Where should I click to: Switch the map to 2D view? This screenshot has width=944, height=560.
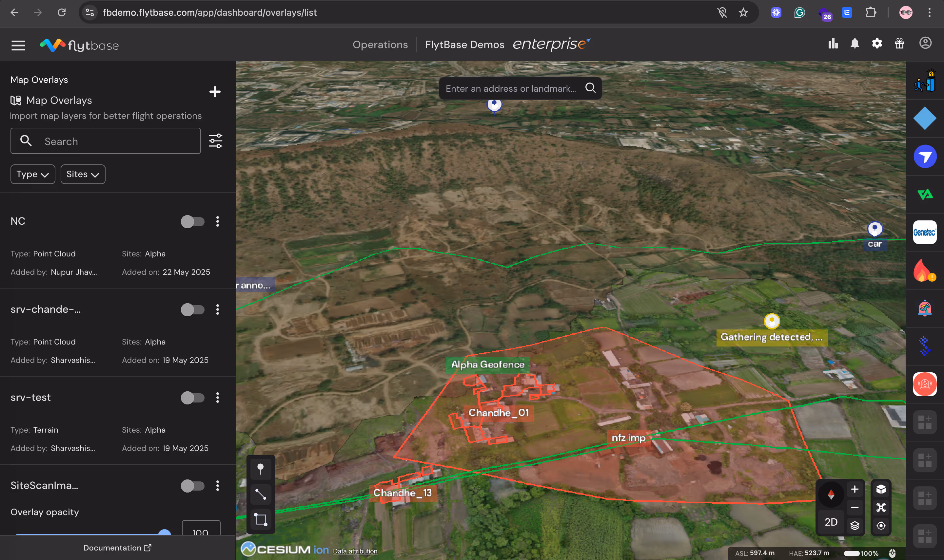click(x=831, y=522)
